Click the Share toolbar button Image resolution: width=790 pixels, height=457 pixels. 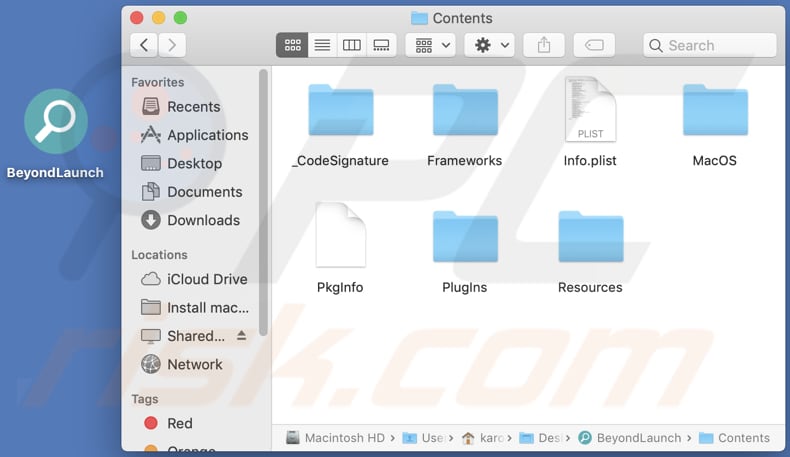tap(544, 45)
